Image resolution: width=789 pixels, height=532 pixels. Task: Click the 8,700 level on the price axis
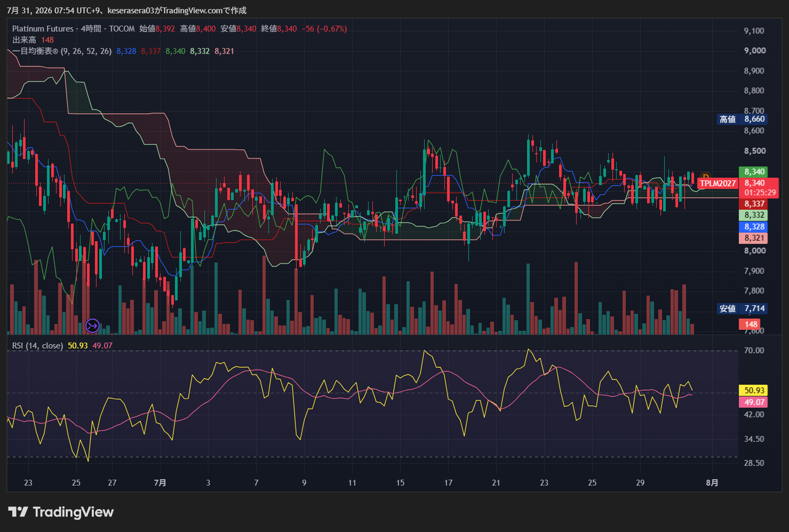pos(754,111)
